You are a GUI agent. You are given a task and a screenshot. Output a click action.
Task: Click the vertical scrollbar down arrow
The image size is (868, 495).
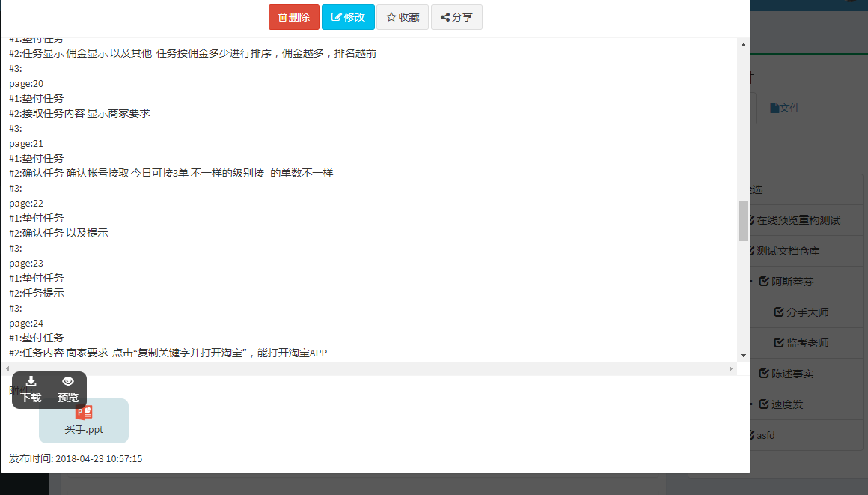pos(744,356)
